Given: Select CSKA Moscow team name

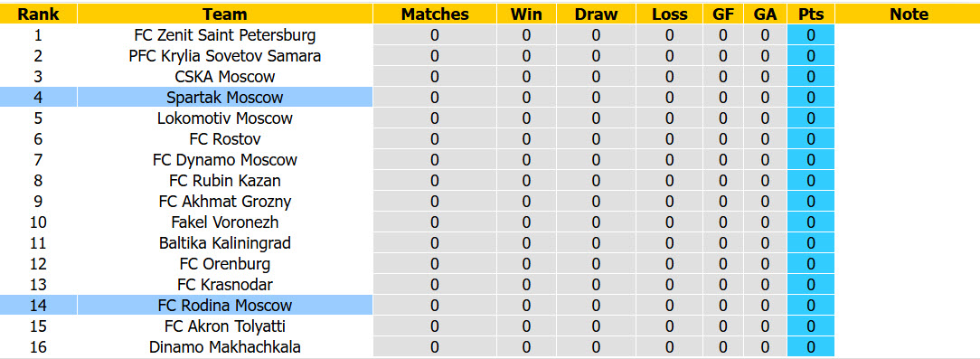Looking at the screenshot, I should coord(225,76).
